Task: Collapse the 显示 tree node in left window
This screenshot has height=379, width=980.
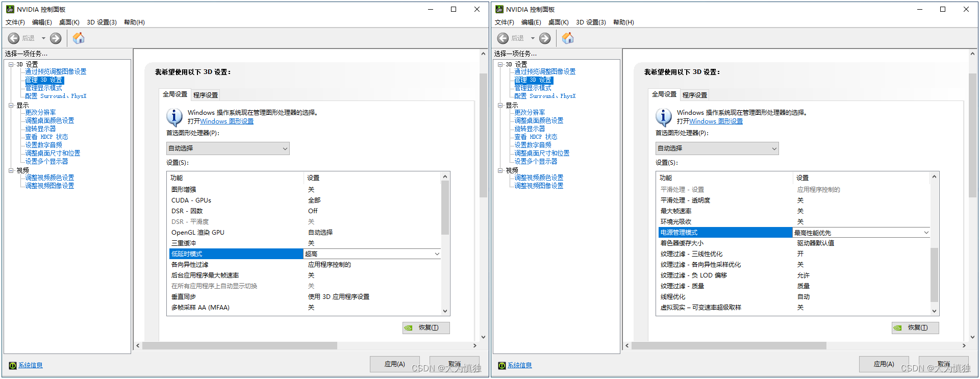Action: [x=11, y=106]
